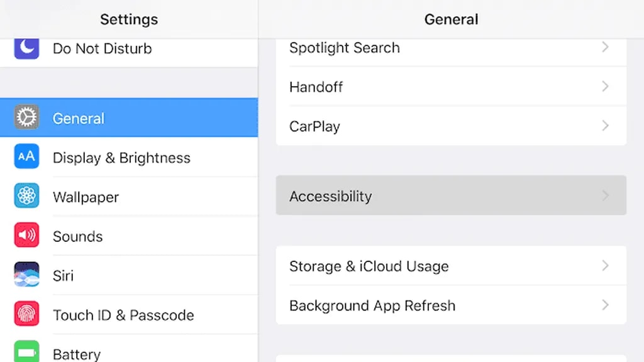This screenshot has width=644, height=362.
Task: Expand Storage & iCloud Usage chevron
Action: point(605,266)
